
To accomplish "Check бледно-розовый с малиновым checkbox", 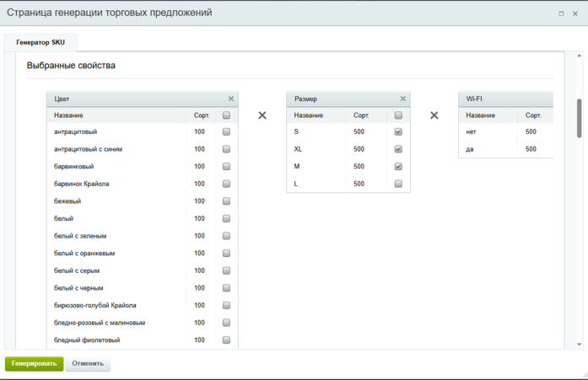I will (226, 323).
